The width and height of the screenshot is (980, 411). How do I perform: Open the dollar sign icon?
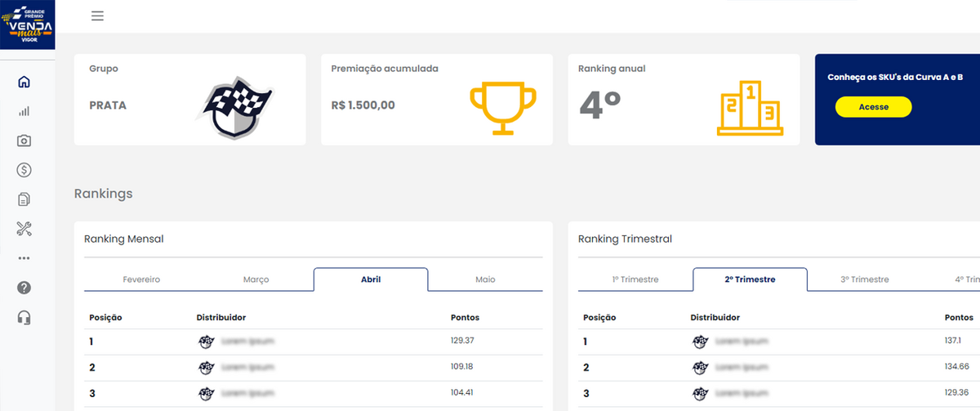click(24, 170)
